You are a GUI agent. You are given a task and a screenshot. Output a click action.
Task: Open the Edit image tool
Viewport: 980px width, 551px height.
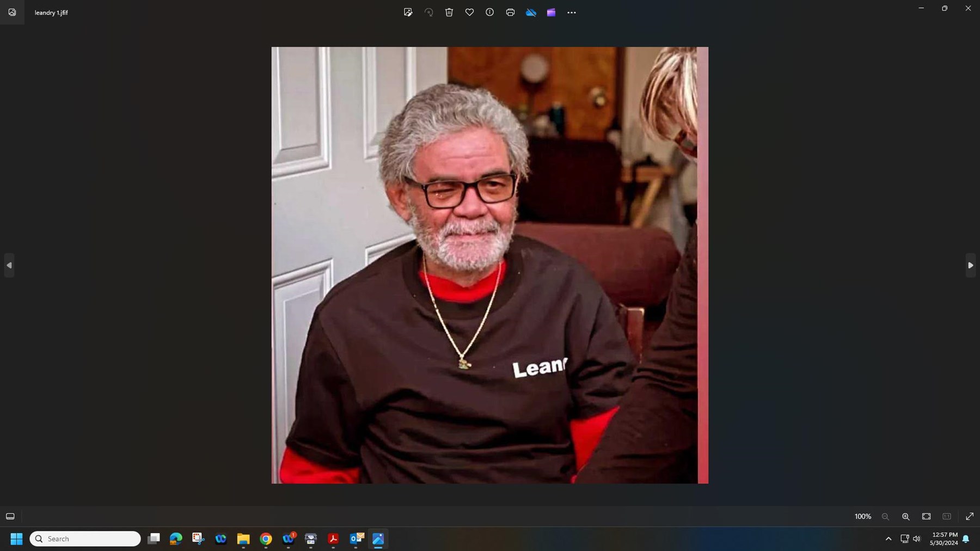pos(407,12)
